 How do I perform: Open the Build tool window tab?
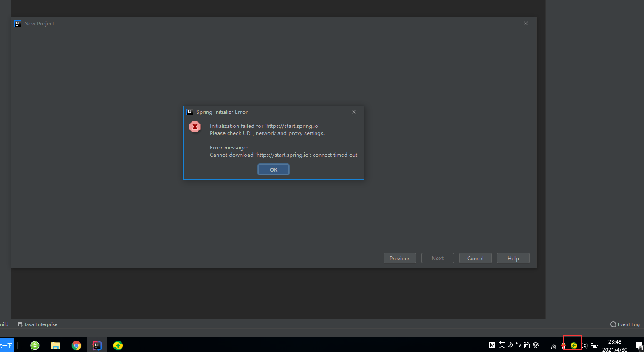[4, 324]
